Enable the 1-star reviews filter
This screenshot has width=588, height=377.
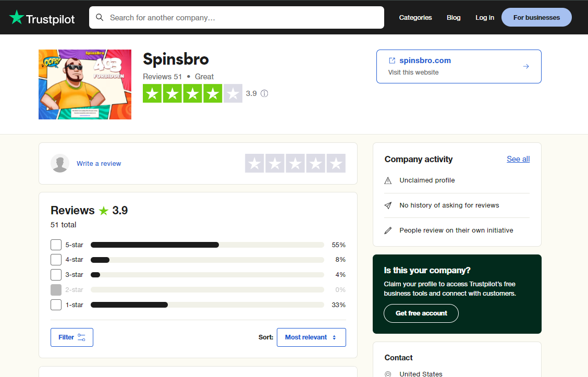pos(56,305)
